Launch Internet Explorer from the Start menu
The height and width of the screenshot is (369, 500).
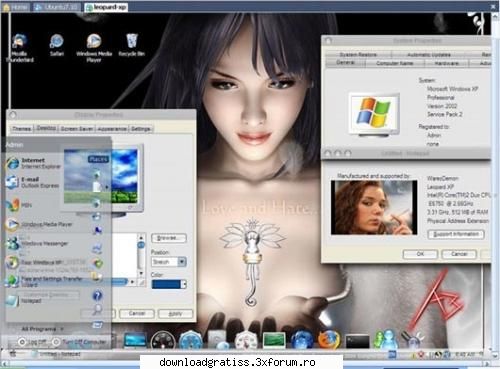coord(33,163)
